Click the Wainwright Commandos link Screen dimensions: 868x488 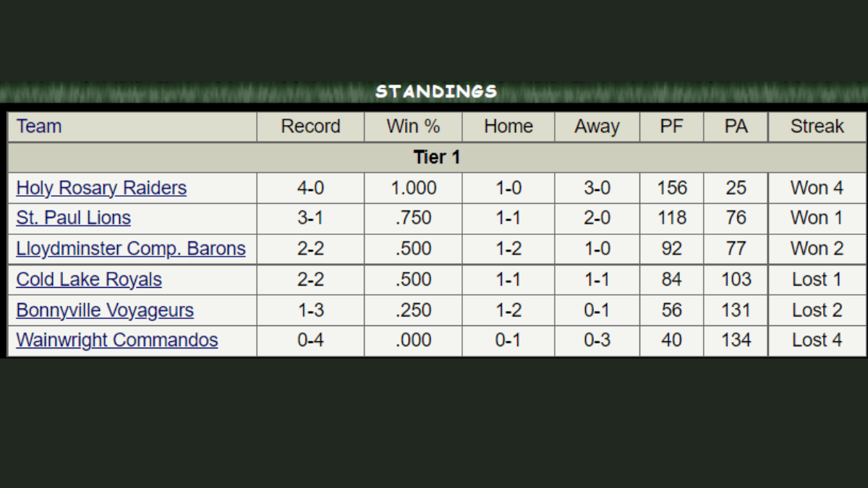click(117, 341)
